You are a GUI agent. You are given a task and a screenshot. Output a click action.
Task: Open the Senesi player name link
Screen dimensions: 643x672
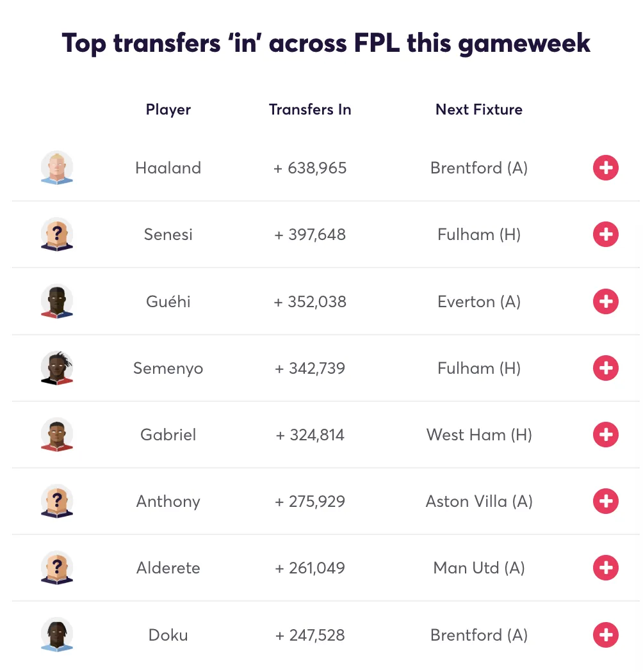click(168, 235)
